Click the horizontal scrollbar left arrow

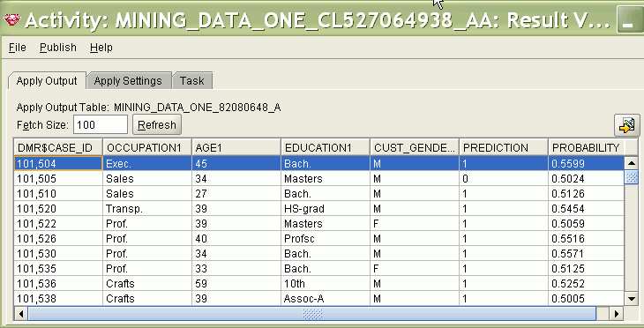(20, 314)
